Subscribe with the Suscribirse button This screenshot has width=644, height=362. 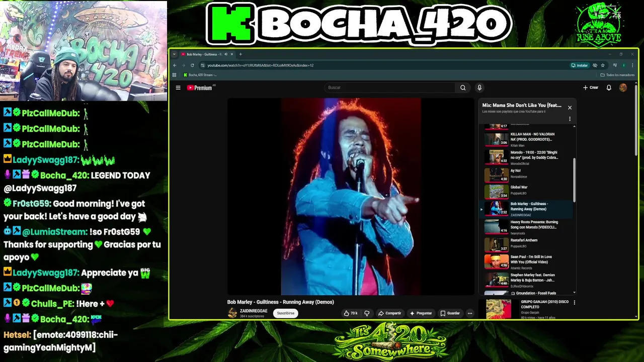(x=285, y=313)
